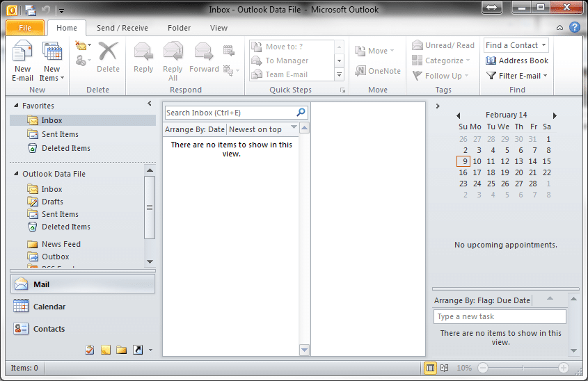Click Arrange By: Date header
The width and height of the screenshot is (588, 381).
(195, 129)
